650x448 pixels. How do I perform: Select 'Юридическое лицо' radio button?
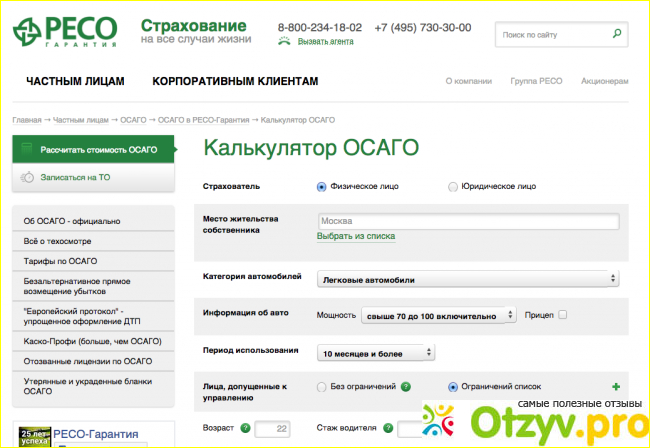[453, 186]
